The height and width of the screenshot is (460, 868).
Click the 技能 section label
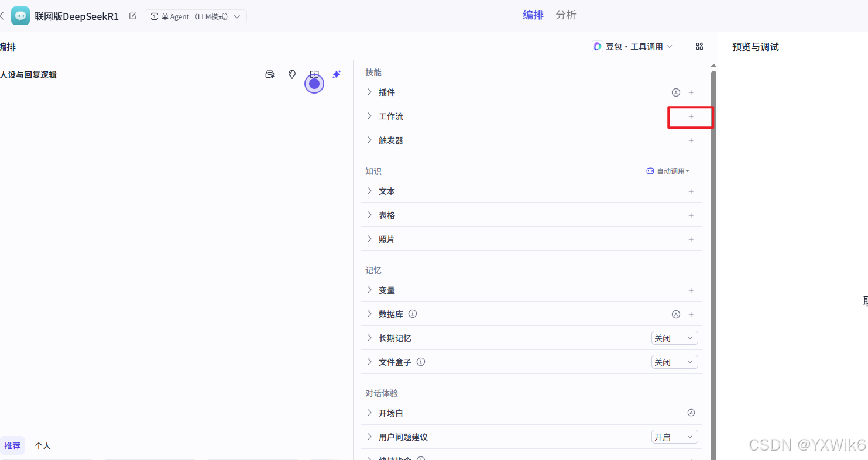373,73
